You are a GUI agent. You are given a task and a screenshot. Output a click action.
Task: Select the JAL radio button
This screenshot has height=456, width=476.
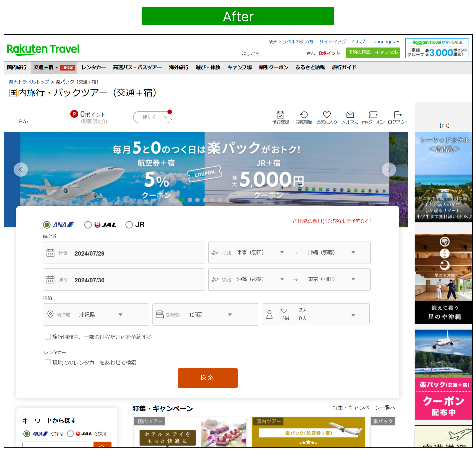[x=88, y=225]
